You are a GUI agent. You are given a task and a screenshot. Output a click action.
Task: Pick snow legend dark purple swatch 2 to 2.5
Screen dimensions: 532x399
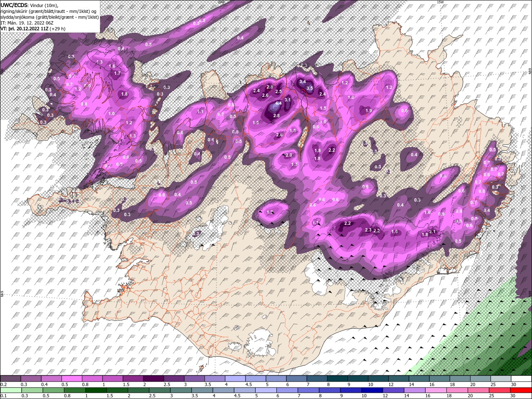153,379
